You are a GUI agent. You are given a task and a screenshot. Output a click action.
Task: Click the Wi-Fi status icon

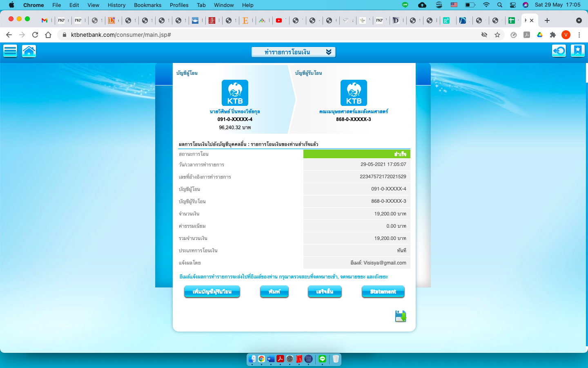486,5
